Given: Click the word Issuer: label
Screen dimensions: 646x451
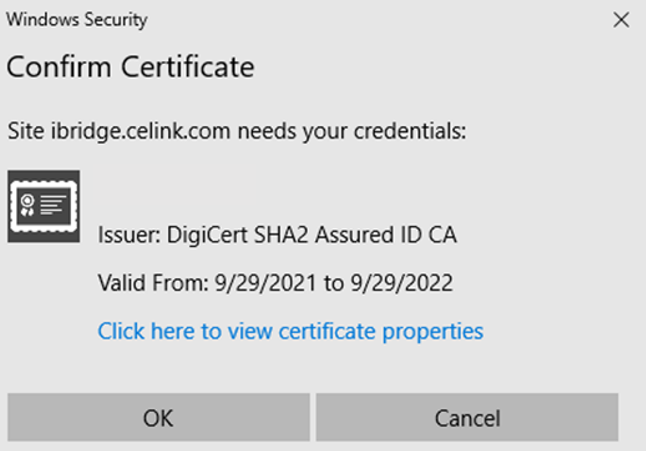Looking at the screenshot, I should click(x=129, y=235).
